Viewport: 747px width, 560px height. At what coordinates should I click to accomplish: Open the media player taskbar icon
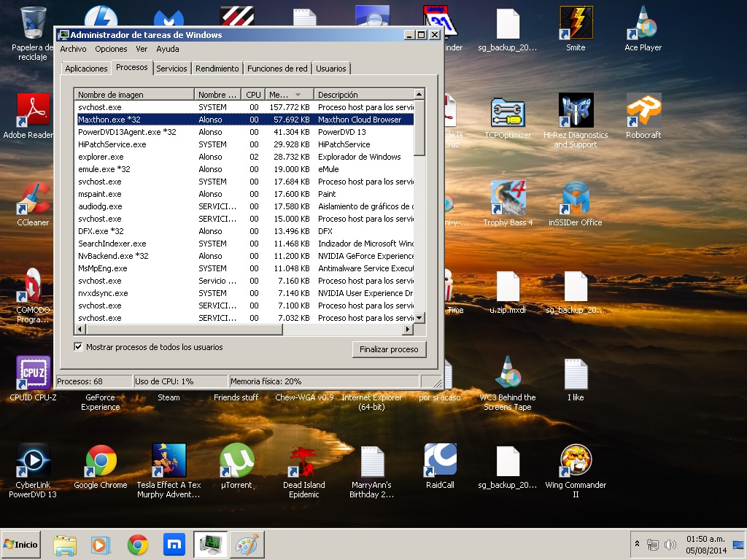tap(101, 545)
